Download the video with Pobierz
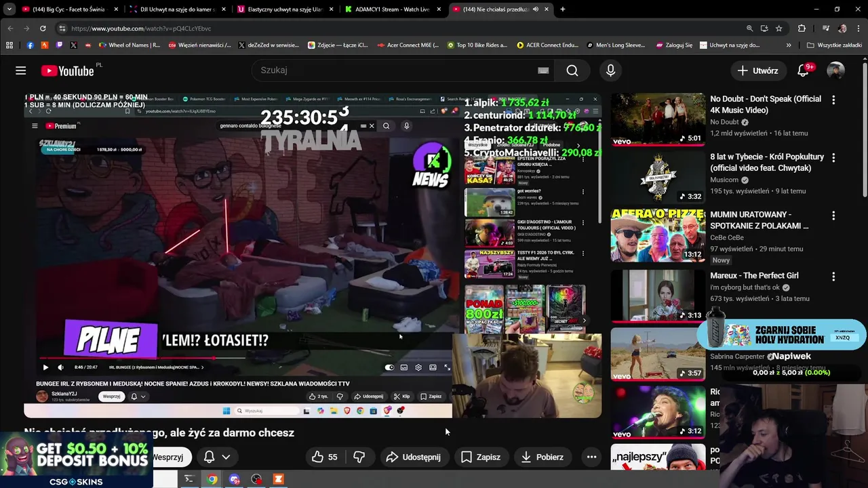This screenshot has height=488, width=868. click(542, 457)
